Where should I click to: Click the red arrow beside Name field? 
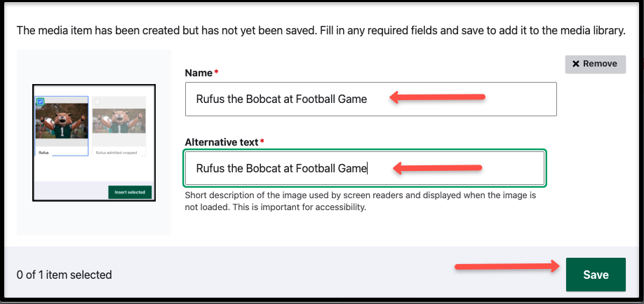coord(438,97)
